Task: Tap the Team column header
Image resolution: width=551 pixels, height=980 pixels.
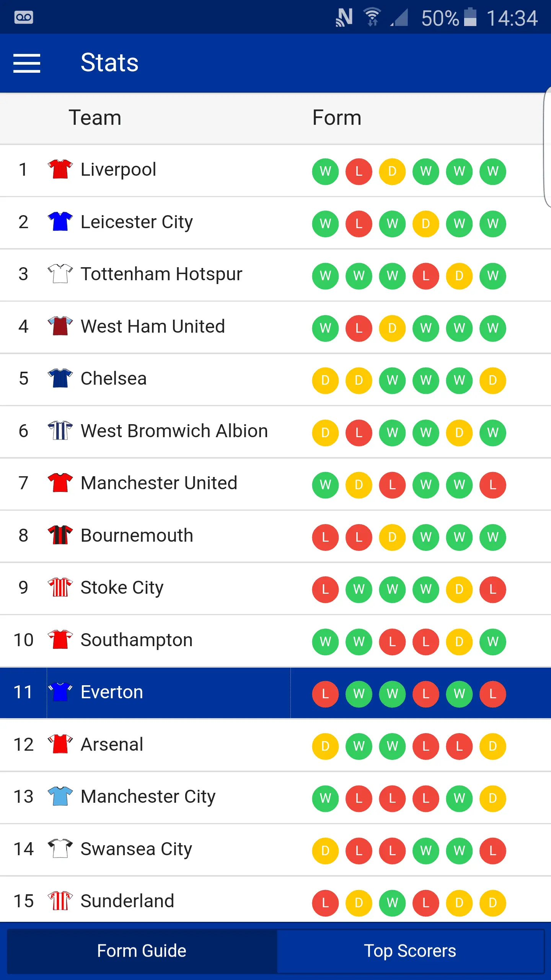Action: click(95, 118)
